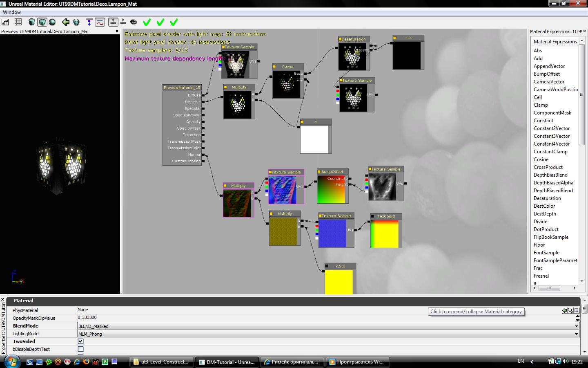
Task: Select Desaturation in the expressions list
Action: [x=547, y=198]
